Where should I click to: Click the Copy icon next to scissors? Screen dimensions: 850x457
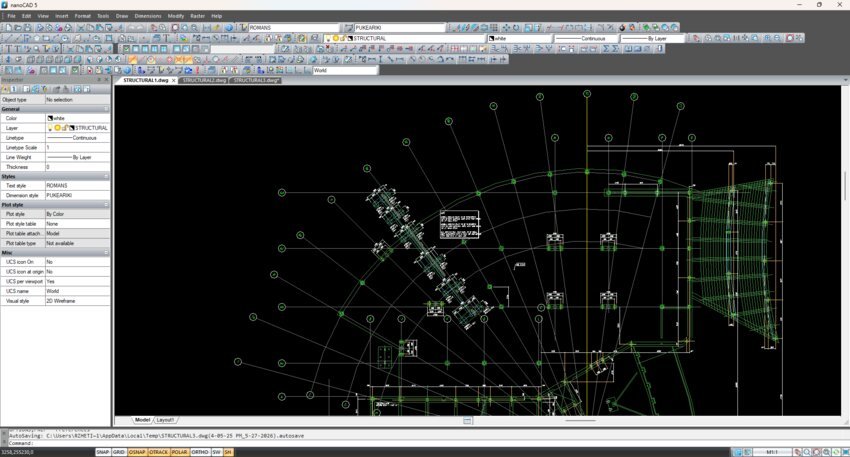pos(90,28)
